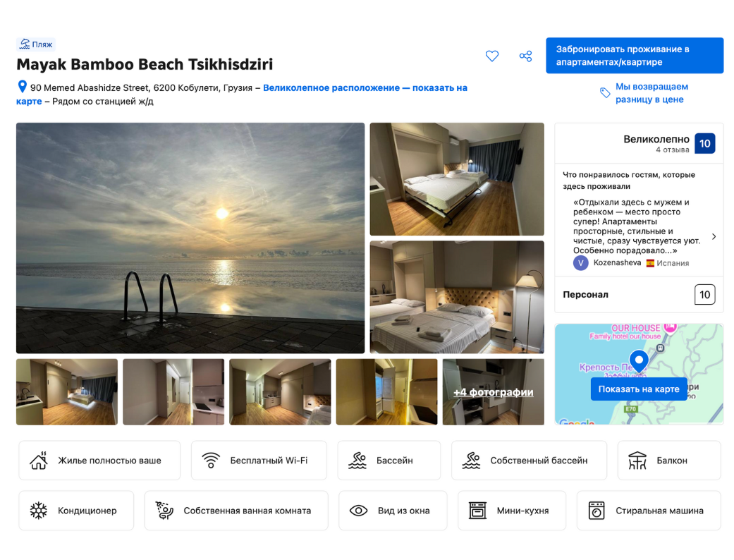
Task: Open the '+4 фотографии' gallery link
Action: (493, 392)
